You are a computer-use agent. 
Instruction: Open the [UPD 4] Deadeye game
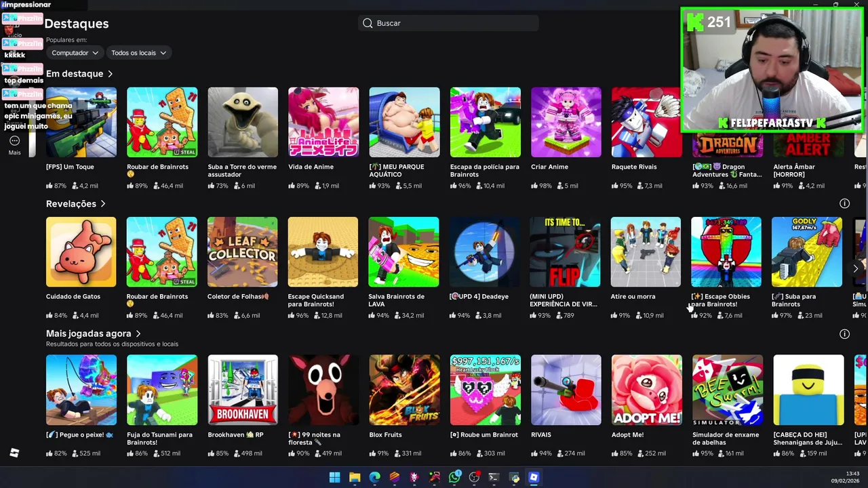[x=485, y=252]
